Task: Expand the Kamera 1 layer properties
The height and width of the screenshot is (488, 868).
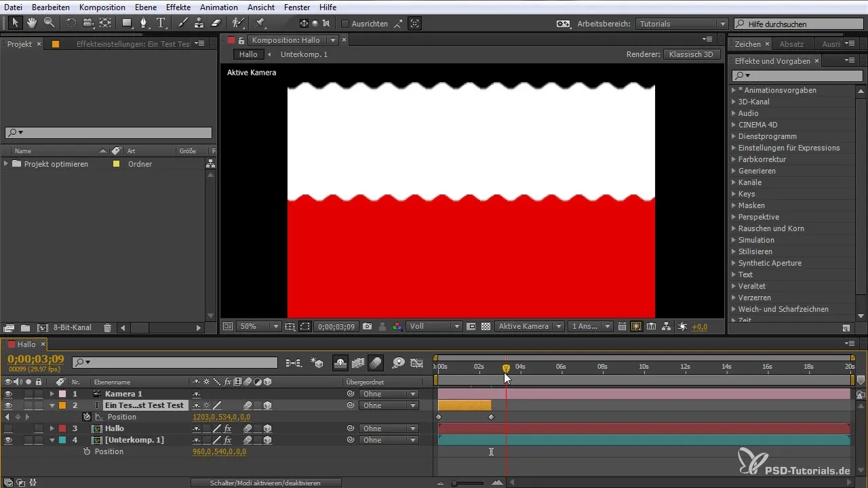Action: pyautogui.click(x=52, y=394)
